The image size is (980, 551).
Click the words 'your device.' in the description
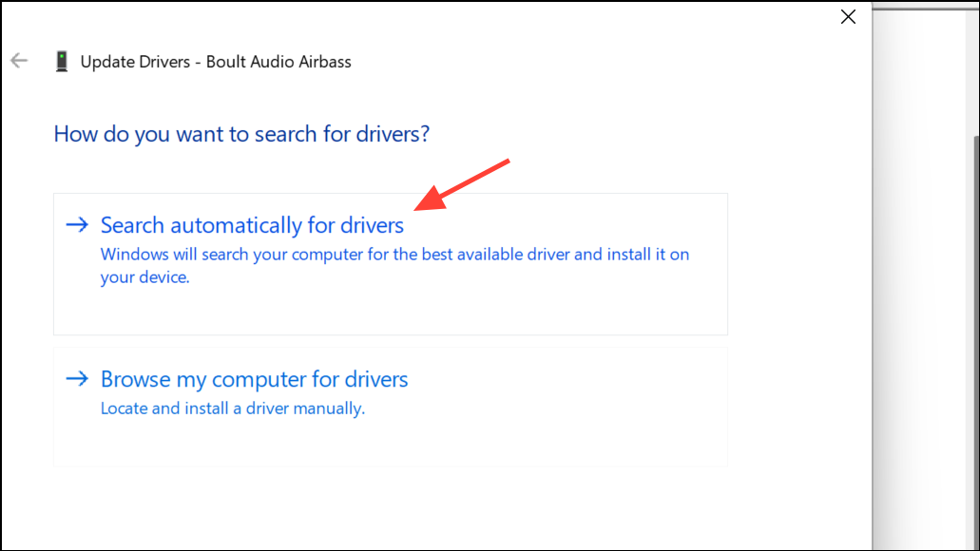[145, 277]
